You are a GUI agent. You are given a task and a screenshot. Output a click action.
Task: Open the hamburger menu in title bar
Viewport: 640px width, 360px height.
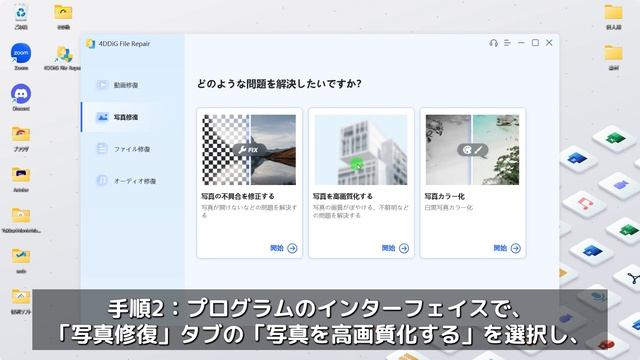pos(507,43)
